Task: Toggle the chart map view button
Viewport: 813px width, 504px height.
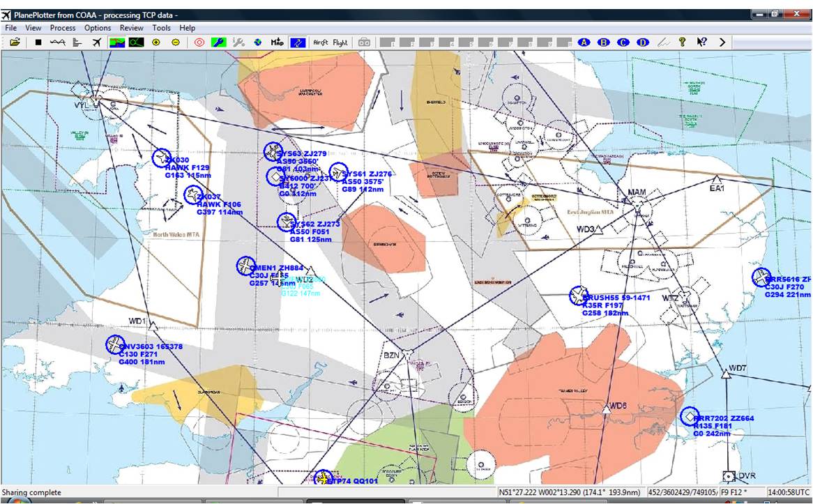Action: [116, 43]
